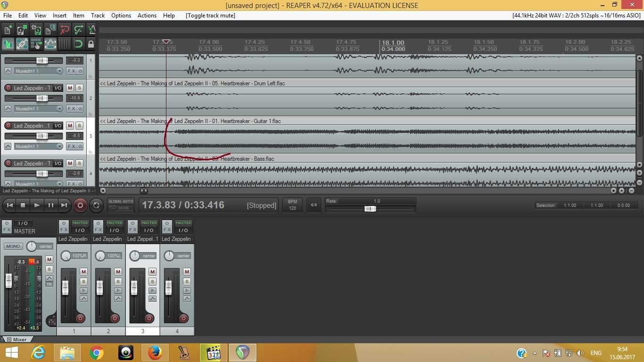Open the Actions menu

coord(147,16)
